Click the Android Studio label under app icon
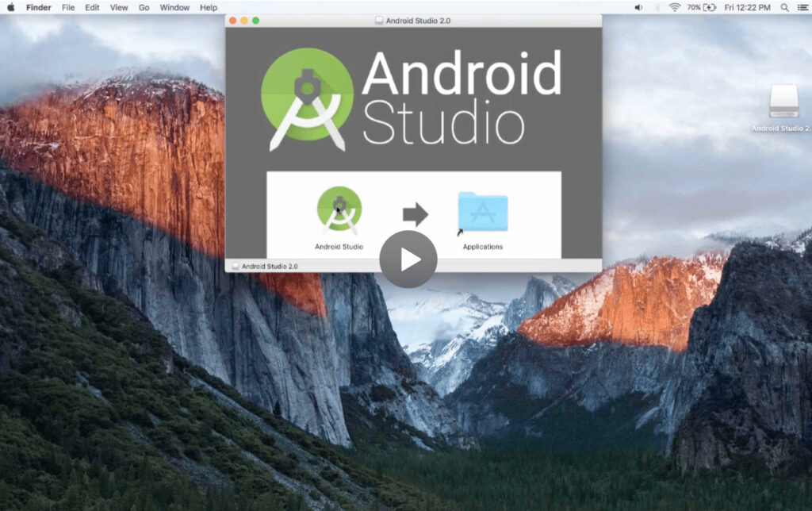812x511 pixels. pyautogui.click(x=339, y=247)
